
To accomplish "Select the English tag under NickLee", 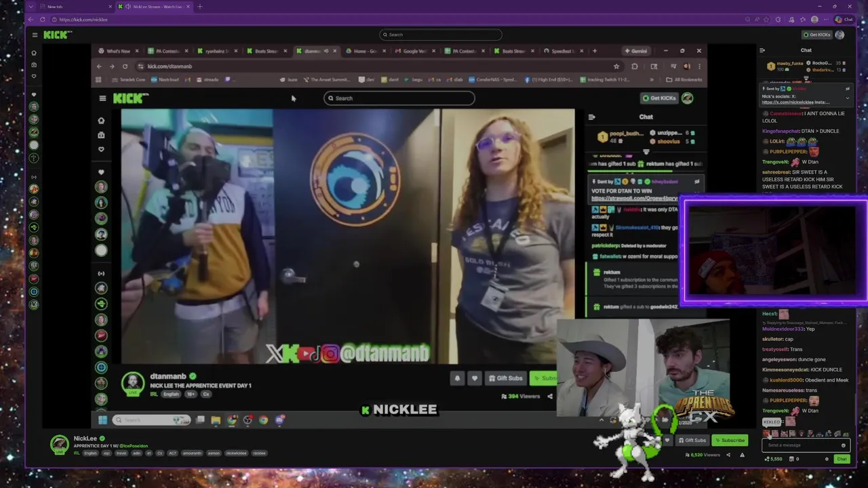I will 90,453.
